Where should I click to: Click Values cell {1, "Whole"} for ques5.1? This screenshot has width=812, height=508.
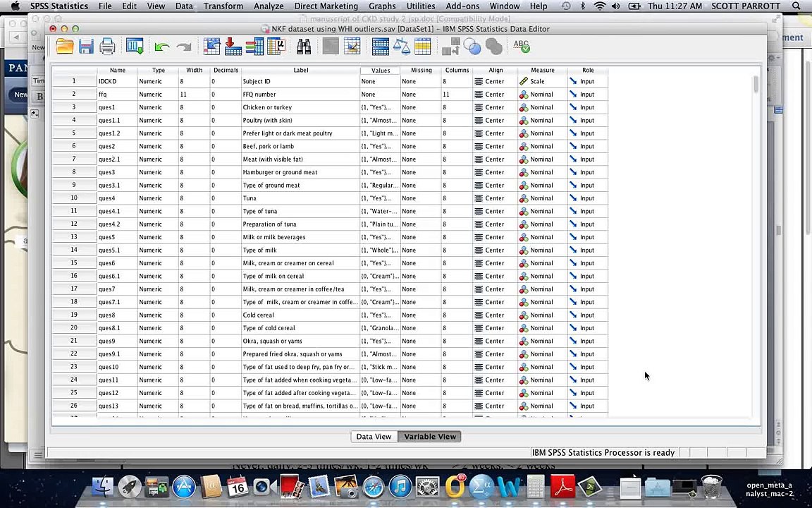380,250
